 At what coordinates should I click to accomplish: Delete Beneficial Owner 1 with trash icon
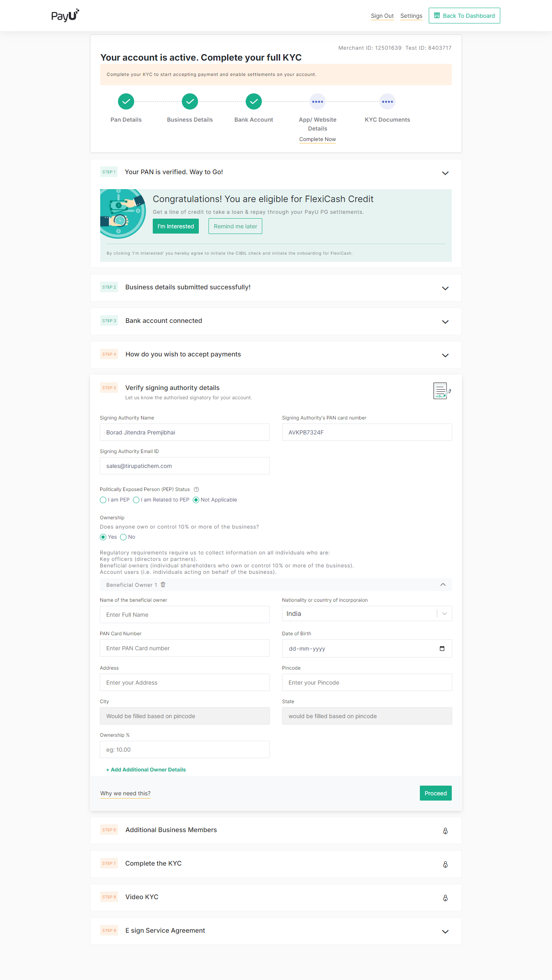pyautogui.click(x=163, y=585)
